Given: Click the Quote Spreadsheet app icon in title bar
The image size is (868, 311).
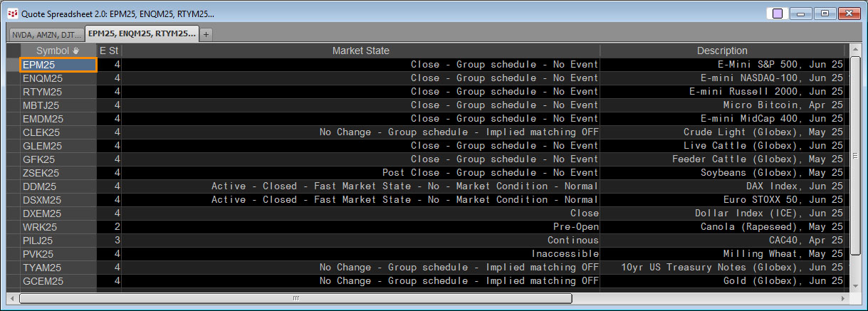Looking at the screenshot, I should (x=12, y=14).
